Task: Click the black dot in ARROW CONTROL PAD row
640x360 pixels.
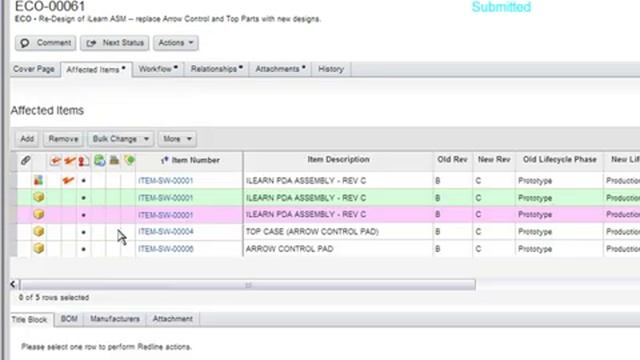Action: pos(84,249)
